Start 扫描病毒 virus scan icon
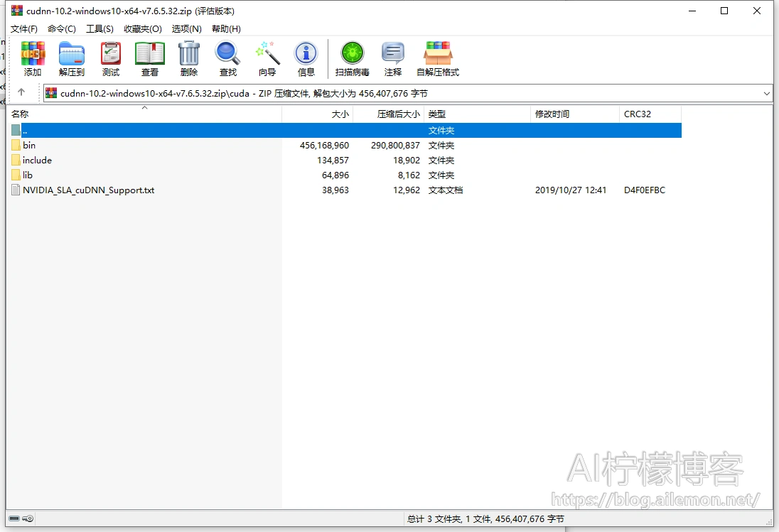Image resolution: width=779 pixels, height=532 pixels. pyautogui.click(x=353, y=53)
